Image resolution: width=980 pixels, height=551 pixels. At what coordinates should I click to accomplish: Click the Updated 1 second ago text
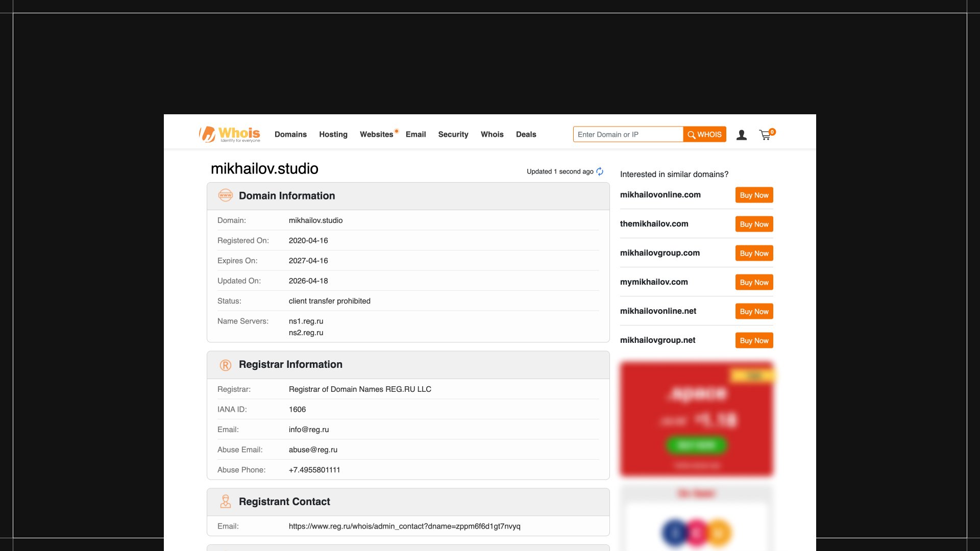point(560,171)
